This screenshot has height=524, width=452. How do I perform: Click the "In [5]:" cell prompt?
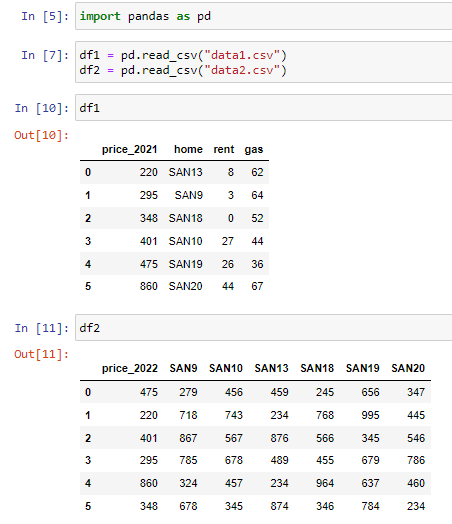45,16
